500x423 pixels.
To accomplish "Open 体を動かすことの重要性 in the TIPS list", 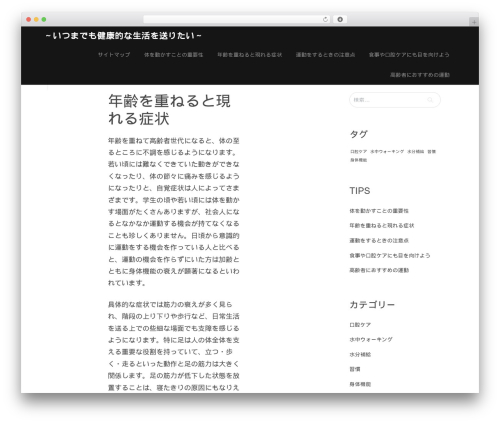I will click(379, 211).
